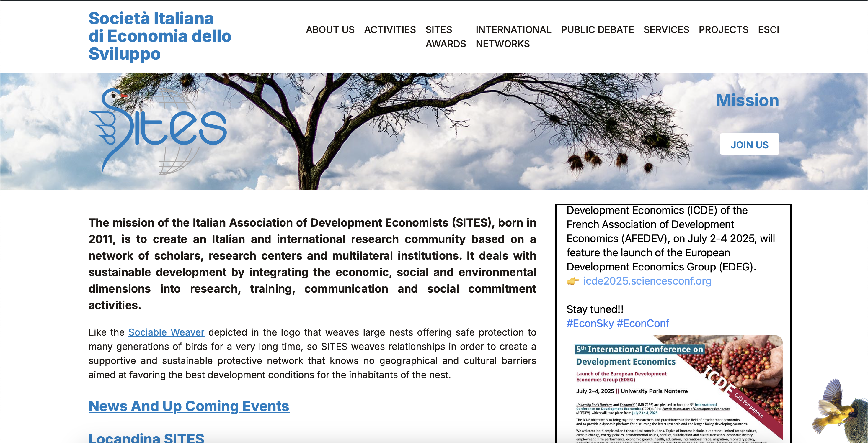The height and width of the screenshot is (443, 868).
Task: Open the Locandina SITES link
Action: pyautogui.click(x=146, y=438)
